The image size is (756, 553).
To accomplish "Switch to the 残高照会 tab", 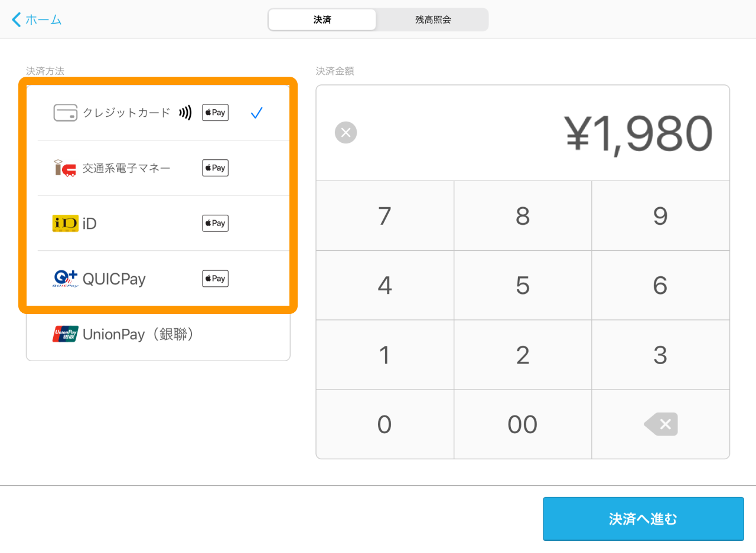I will [x=433, y=19].
